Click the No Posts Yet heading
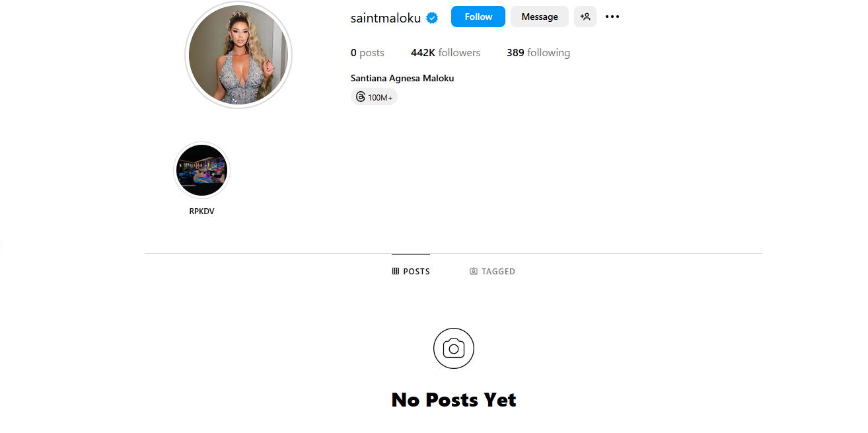 click(454, 400)
